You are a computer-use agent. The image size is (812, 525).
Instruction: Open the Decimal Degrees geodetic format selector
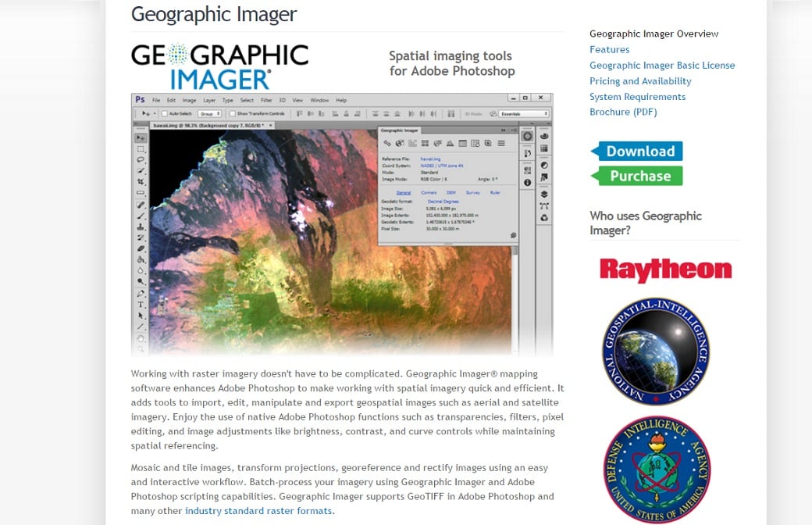(x=443, y=202)
